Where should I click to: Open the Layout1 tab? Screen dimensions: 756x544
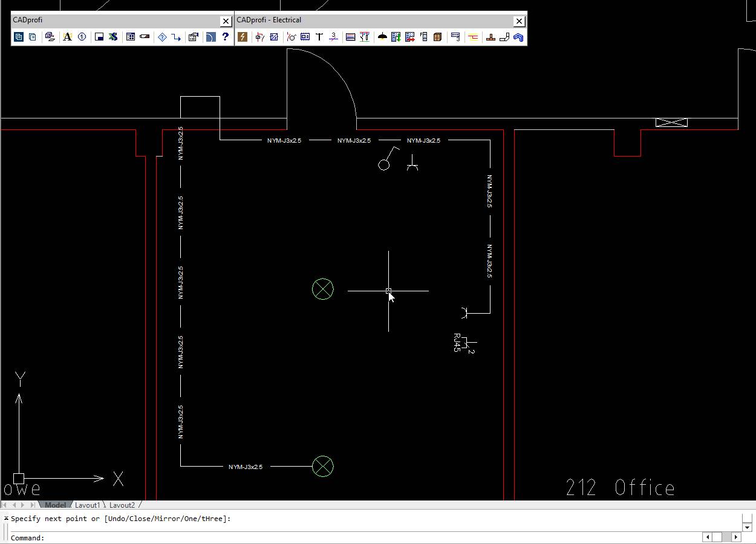(88, 505)
